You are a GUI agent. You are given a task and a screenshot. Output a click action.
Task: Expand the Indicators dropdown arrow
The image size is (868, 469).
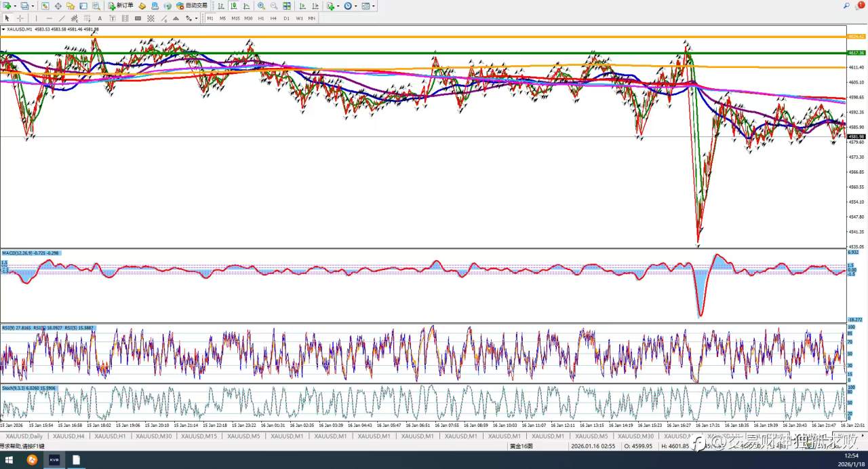(x=338, y=5)
